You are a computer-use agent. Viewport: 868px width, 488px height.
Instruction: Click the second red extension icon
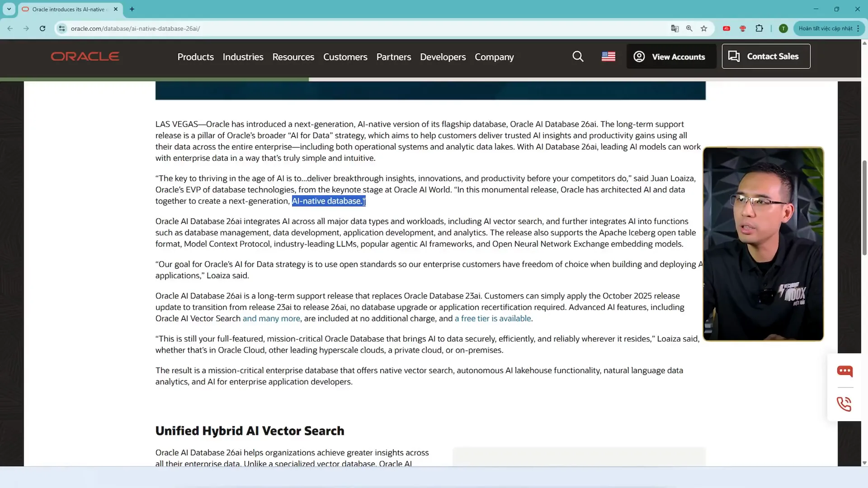(x=743, y=28)
